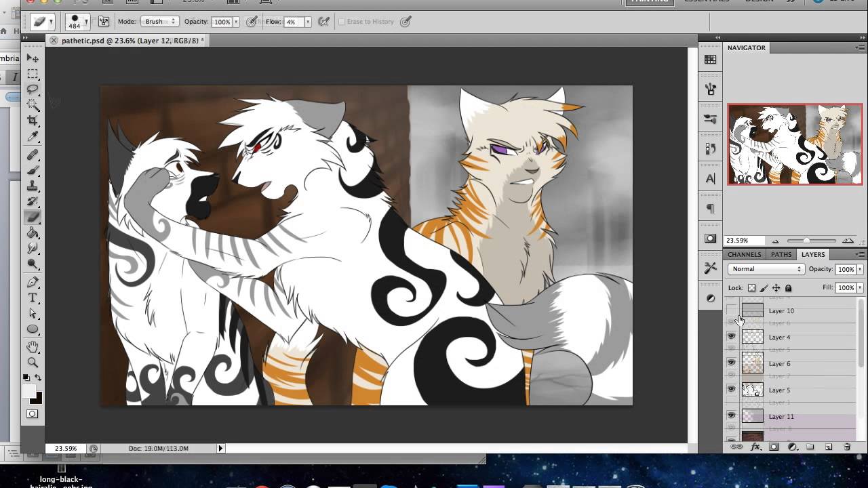The image size is (868, 488).
Task: Toggle lock transparent pixels
Action: [751, 288]
